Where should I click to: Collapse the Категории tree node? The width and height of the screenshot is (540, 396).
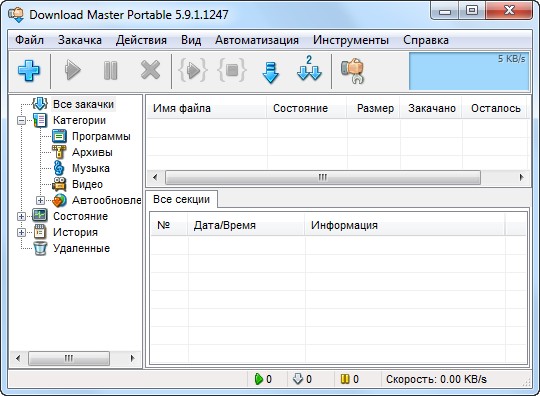21,121
